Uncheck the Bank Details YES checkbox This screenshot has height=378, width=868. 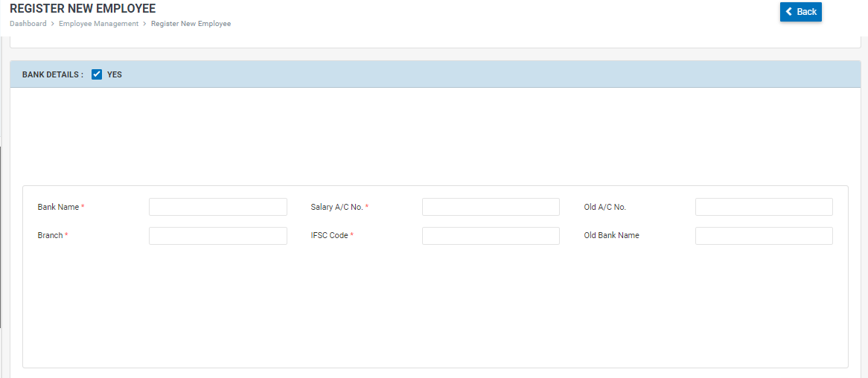97,74
